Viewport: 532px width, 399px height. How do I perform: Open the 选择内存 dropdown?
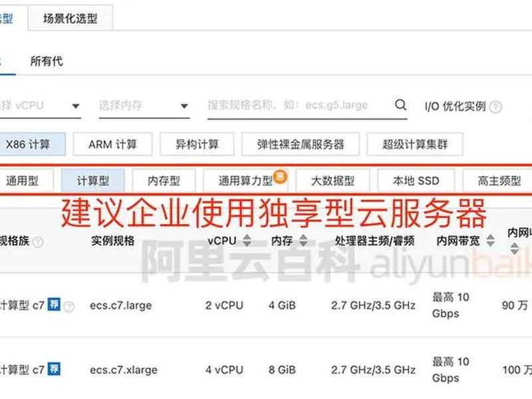tap(144, 106)
